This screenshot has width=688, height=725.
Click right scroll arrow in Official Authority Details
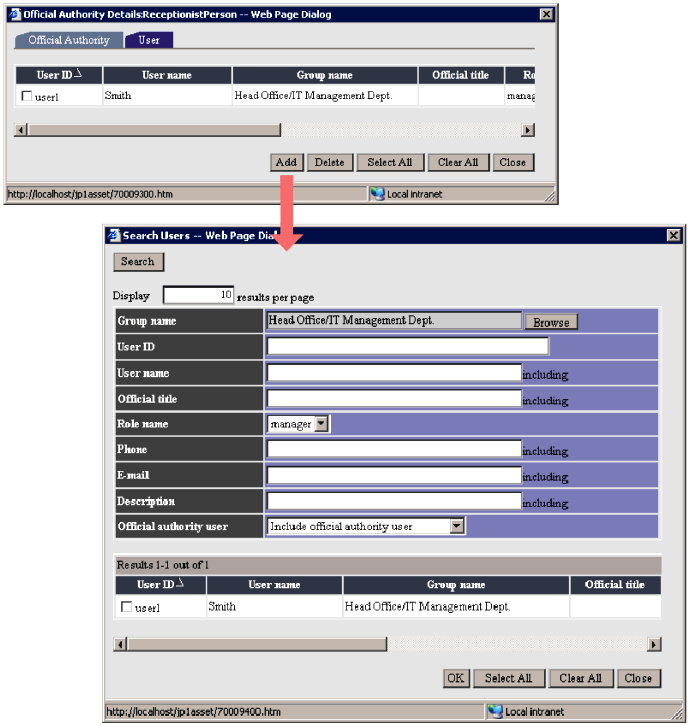pyautogui.click(x=528, y=130)
